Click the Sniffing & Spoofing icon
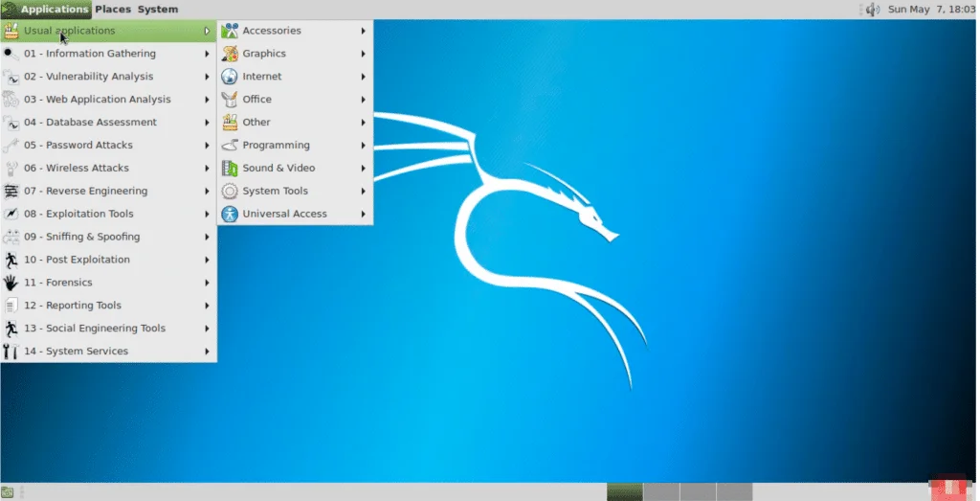Image resolution: width=980 pixels, height=501 pixels. click(x=11, y=237)
